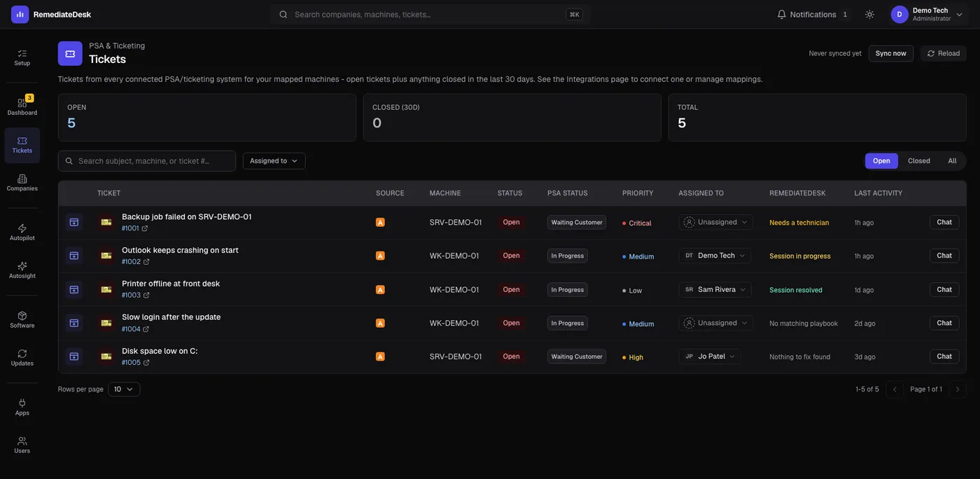This screenshot has width=980, height=479.
Task: Toggle the light/dark theme icon
Action: coord(869,14)
